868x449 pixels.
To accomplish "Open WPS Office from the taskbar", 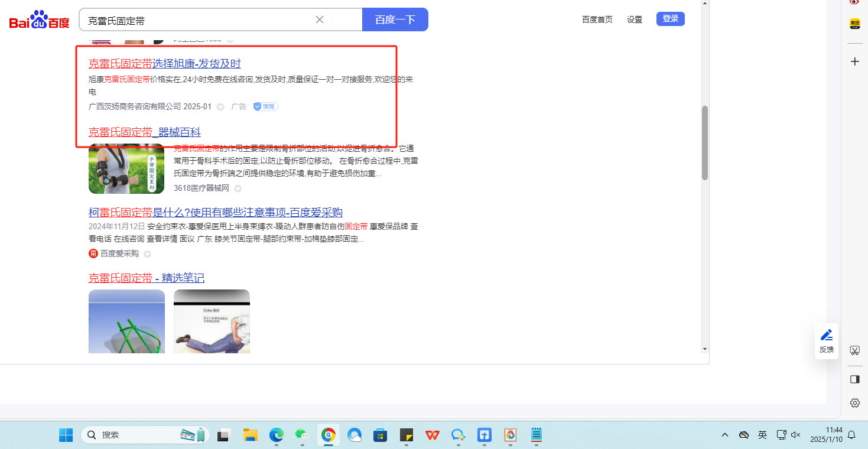I will [x=432, y=435].
